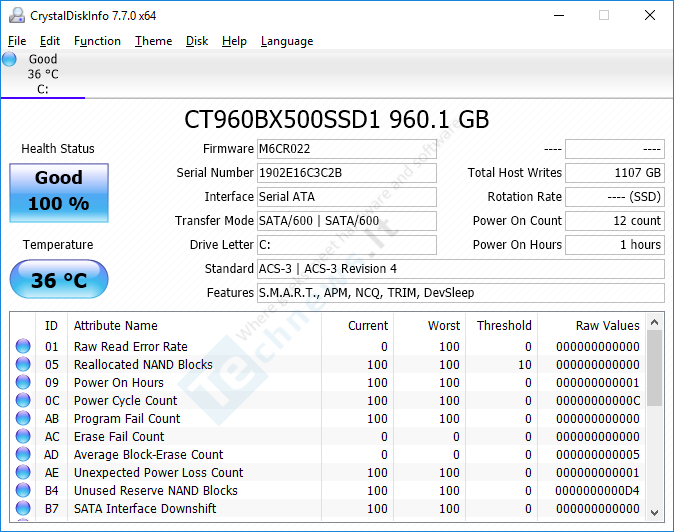Click Power On Count value 12 count
This screenshot has width=674, height=532.
coord(615,221)
